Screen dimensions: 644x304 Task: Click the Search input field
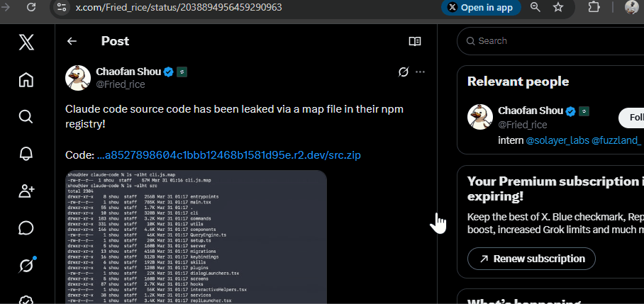[x=550, y=41]
